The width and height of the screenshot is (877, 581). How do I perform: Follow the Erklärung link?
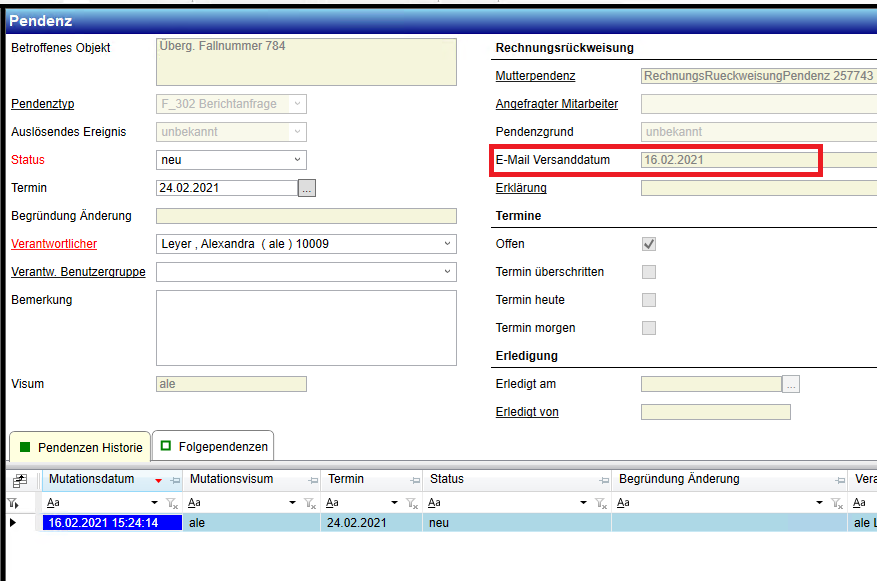pyautogui.click(x=521, y=188)
